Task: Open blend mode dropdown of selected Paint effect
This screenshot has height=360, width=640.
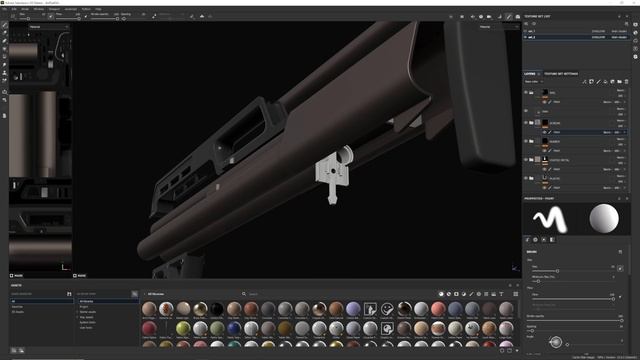Action: (608, 132)
